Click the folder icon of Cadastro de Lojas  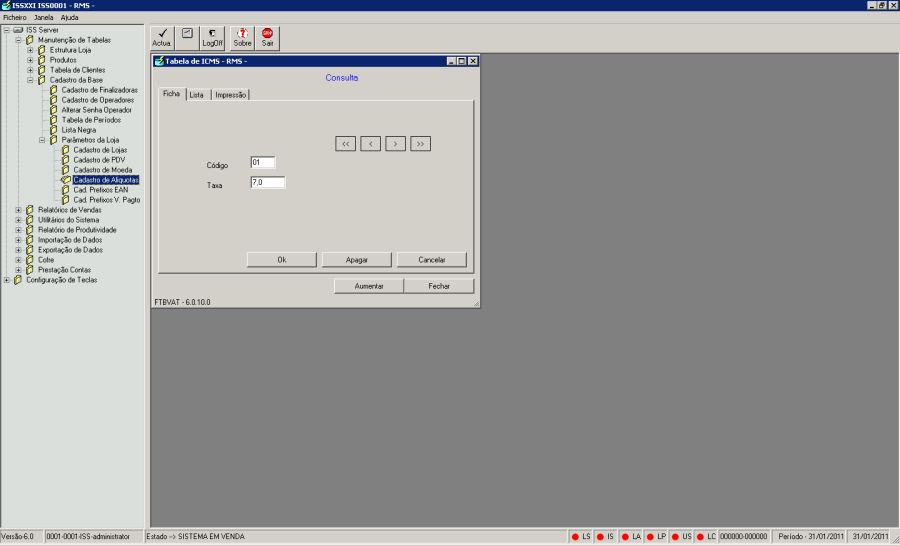[65, 150]
